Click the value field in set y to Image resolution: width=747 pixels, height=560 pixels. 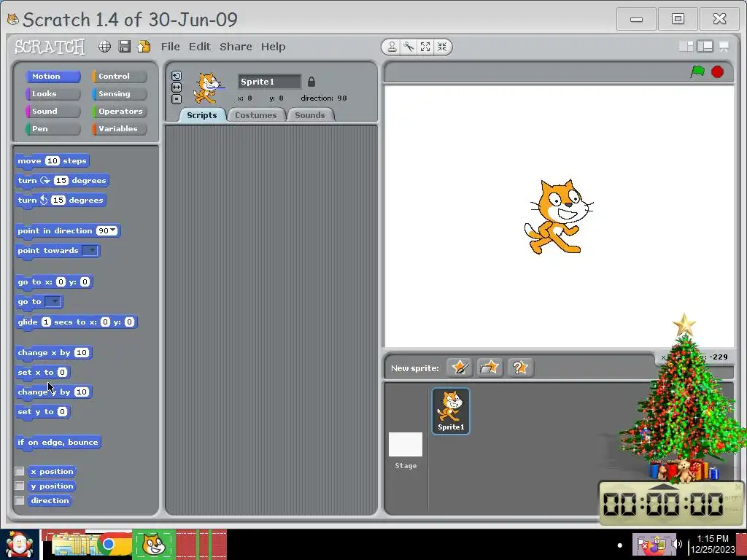pyautogui.click(x=63, y=411)
